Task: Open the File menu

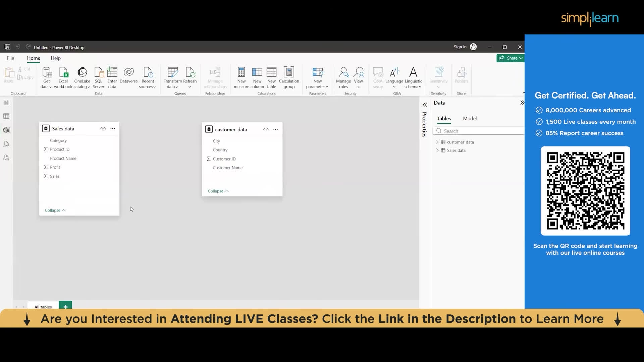Action: point(10,58)
